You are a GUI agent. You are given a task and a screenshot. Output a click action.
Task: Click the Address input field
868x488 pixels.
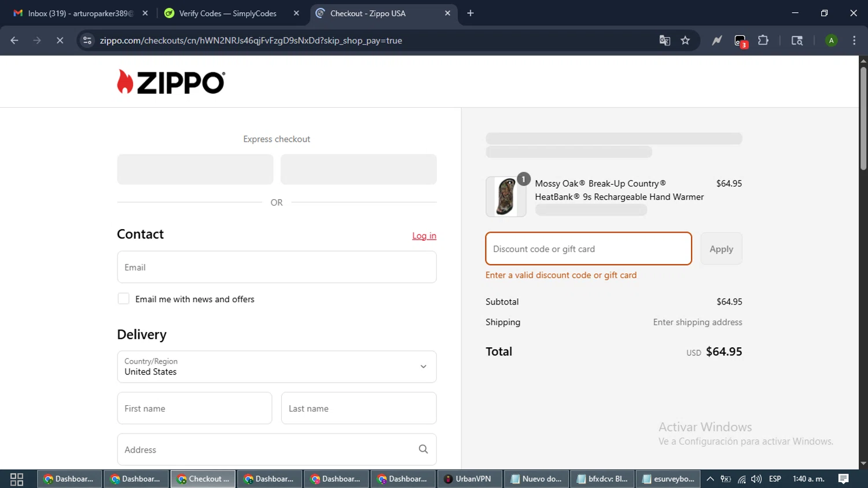pos(277,449)
